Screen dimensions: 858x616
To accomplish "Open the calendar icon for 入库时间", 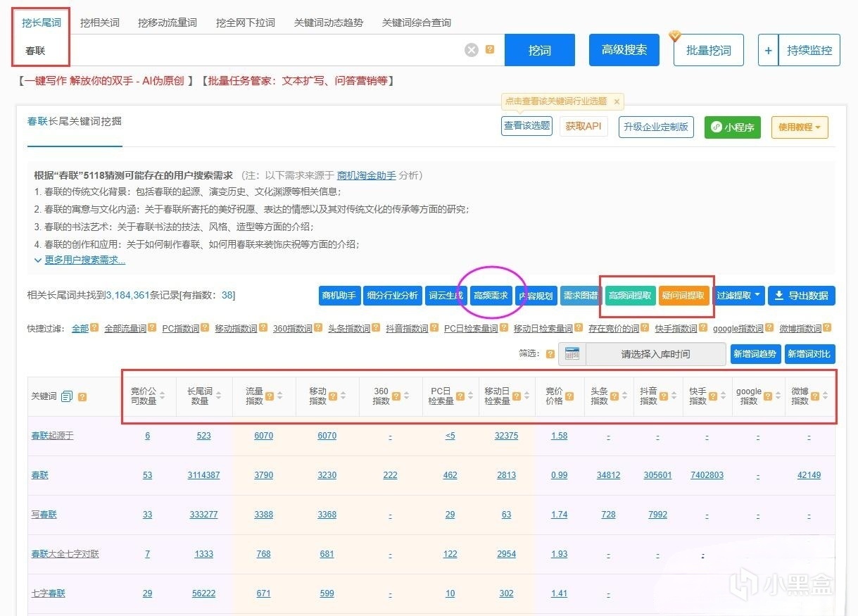I will [x=572, y=354].
